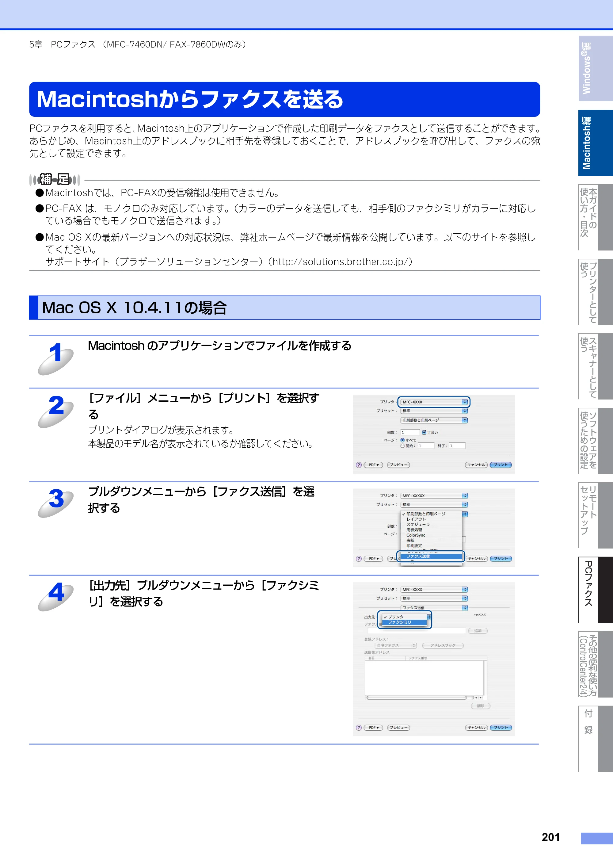
Task: Select プリンタ in the 出力先 menu
Action: (x=404, y=617)
